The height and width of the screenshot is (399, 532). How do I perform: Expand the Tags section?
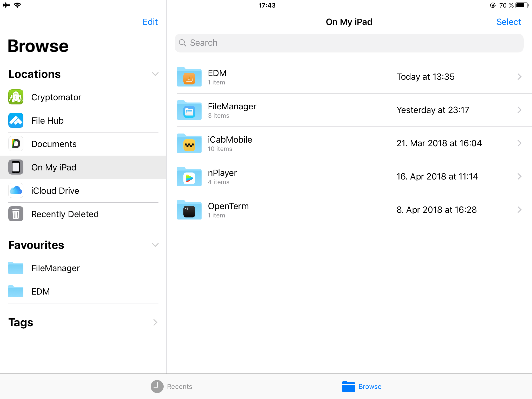155,322
